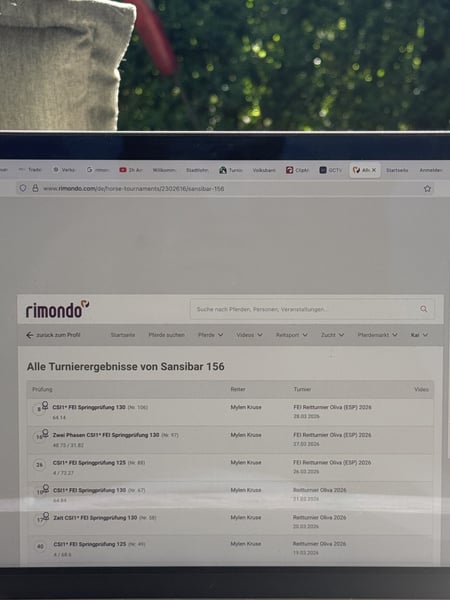Expand the Pferde dropdown menu
The height and width of the screenshot is (600, 450).
(x=210, y=335)
